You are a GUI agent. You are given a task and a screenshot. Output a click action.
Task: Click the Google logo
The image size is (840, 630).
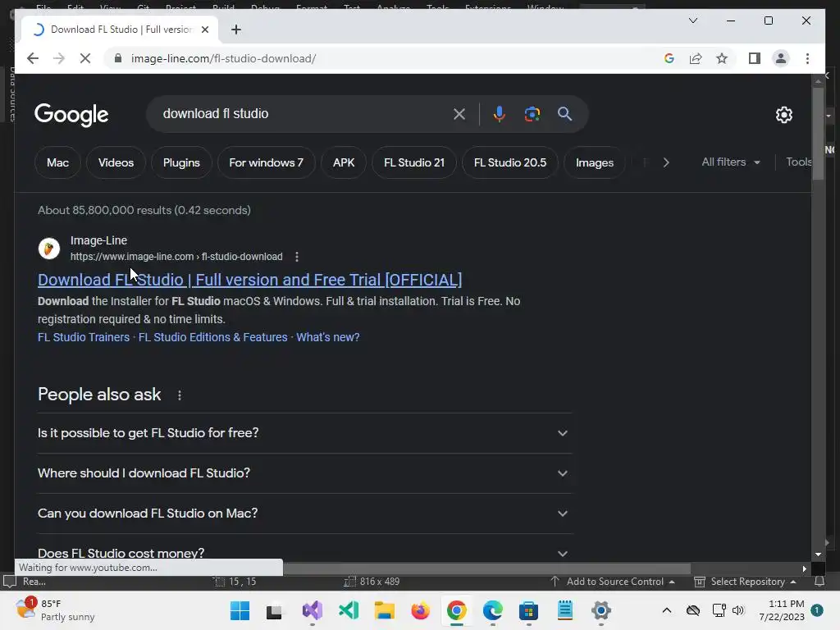pyautogui.click(x=71, y=115)
